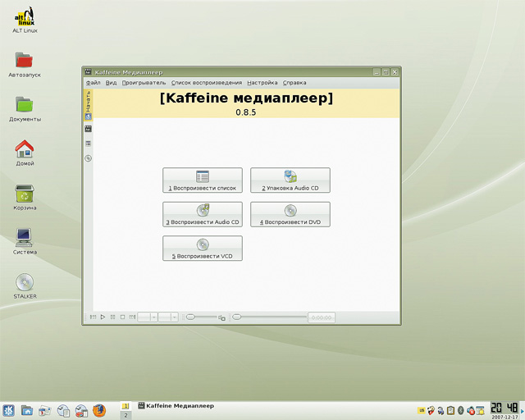
Task: Click the muted volume tray icon
Action: [x=470, y=410]
